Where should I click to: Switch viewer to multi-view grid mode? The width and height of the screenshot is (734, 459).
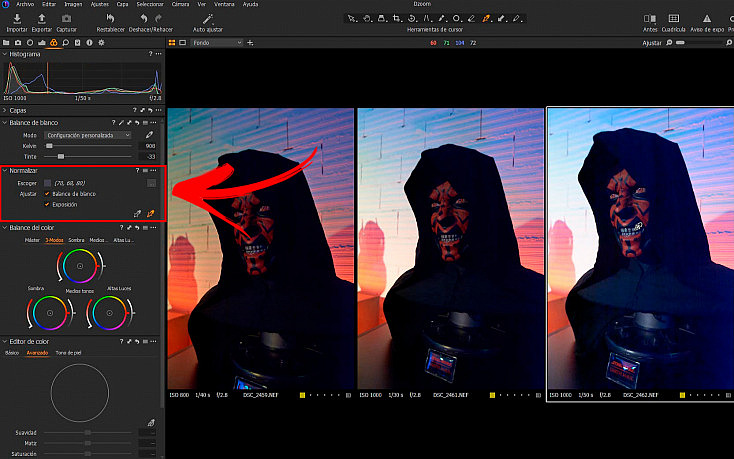(x=172, y=43)
